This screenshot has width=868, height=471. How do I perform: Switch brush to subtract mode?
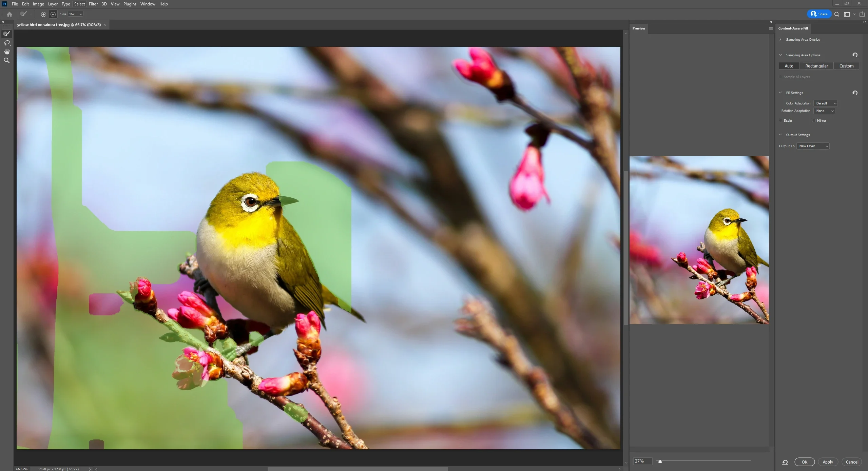point(53,14)
